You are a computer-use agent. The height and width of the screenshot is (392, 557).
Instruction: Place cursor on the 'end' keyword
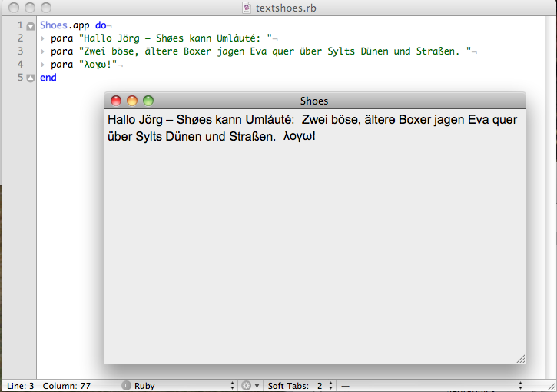coord(48,78)
